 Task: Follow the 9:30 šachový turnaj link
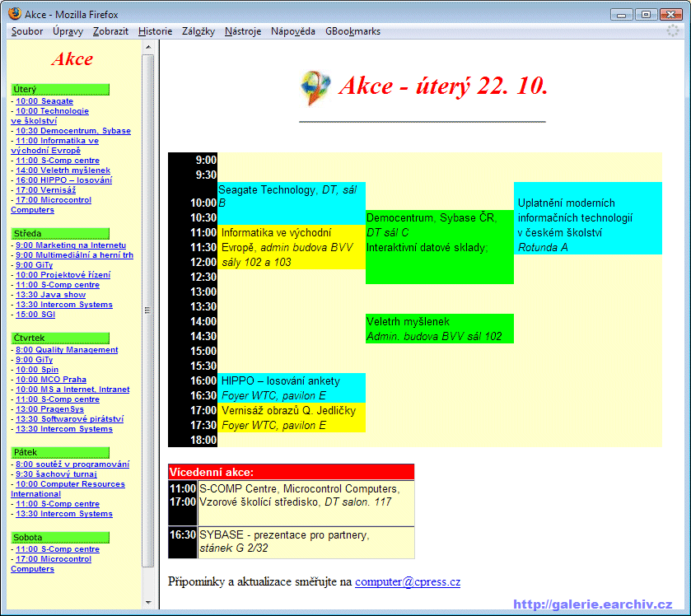tap(56, 474)
